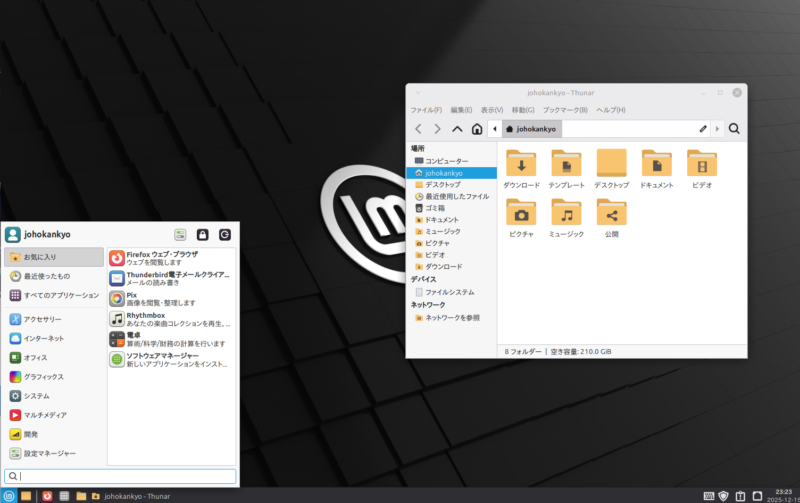Screen dimensions: 800x503
Task: Click the application menu search field
Action: [120, 476]
